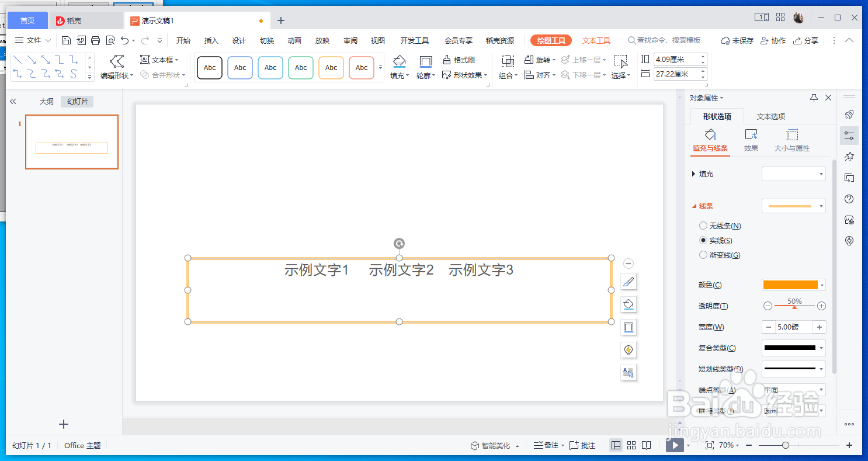Click the 智能美化 icon in status bar
868x461 pixels.
[x=474, y=445]
